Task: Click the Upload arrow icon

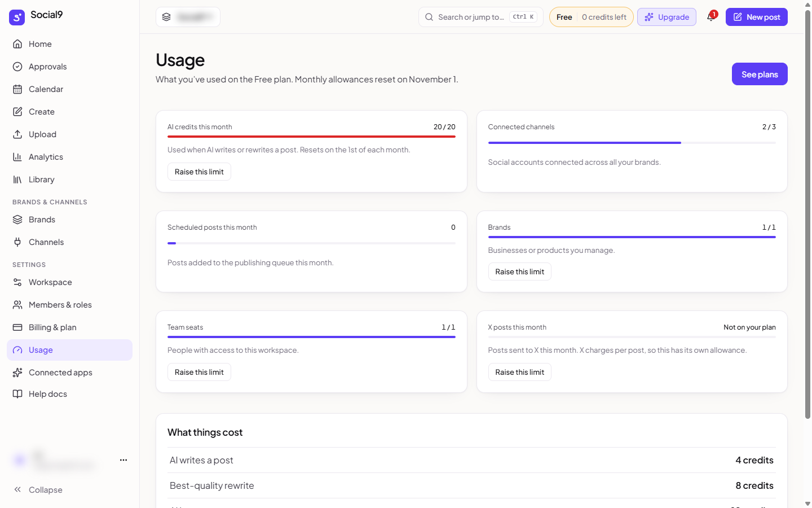Action: (17, 134)
